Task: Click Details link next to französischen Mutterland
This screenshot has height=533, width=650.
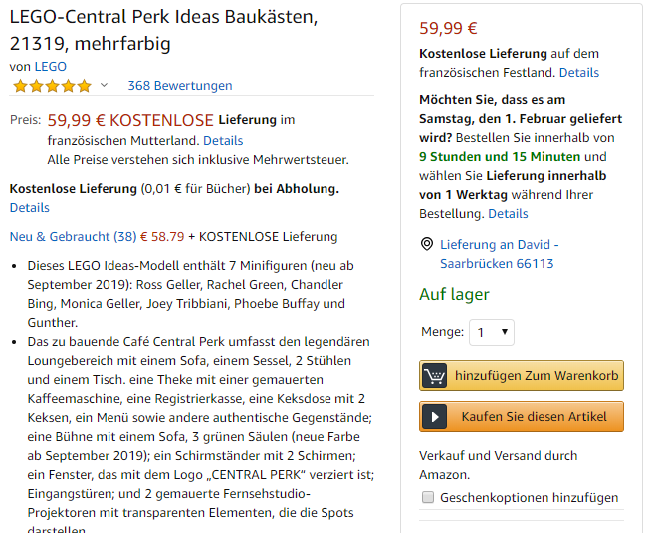Action: pyautogui.click(x=223, y=140)
